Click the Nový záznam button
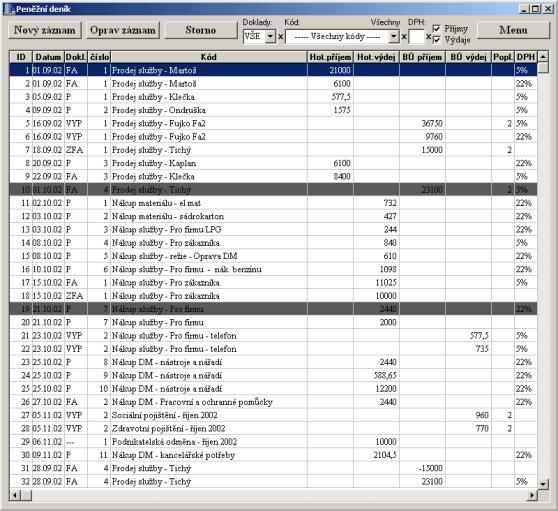Image resolution: width=558 pixels, height=511 pixels. (x=45, y=30)
